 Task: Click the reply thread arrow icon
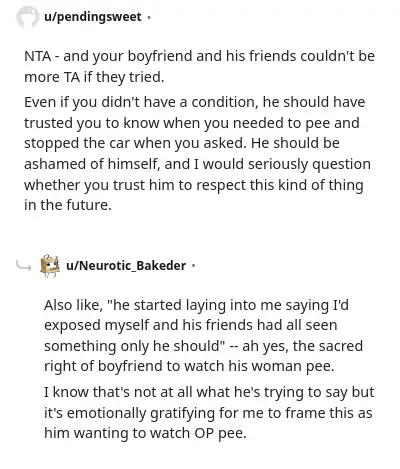pyautogui.click(x=24, y=266)
